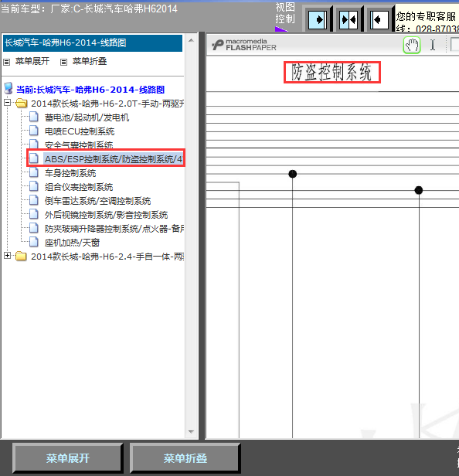The width and height of the screenshot is (459, 476).
Task: Expand the 2014款长城-哈弗-H6-2.4 tree node
Action: 7,255
